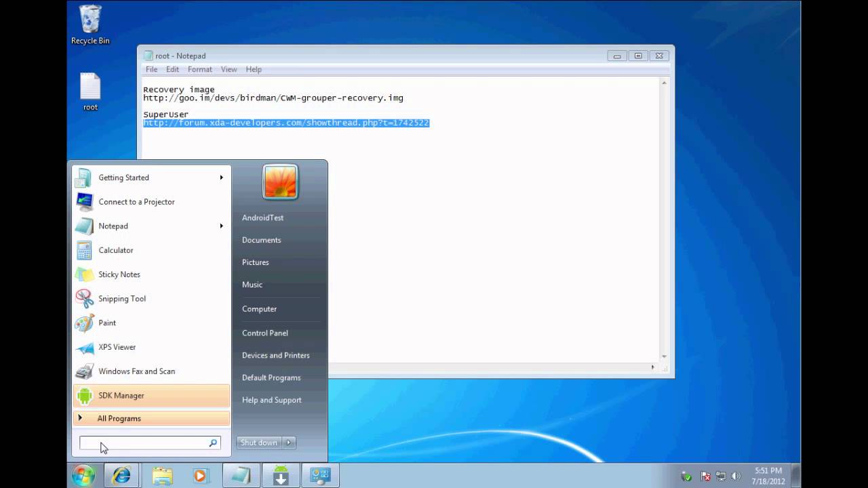This screenshot has width=868, height=488.
Task: Open Windows Fax and Scan
Action: [x=151, y=371]
